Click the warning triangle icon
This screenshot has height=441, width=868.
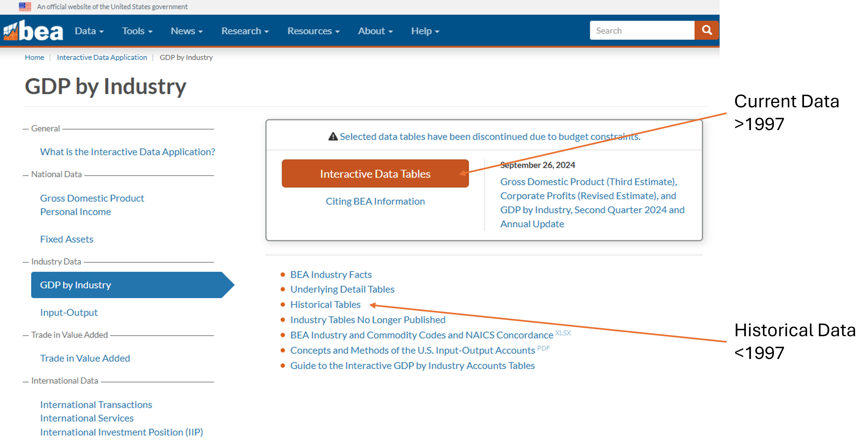333,136
